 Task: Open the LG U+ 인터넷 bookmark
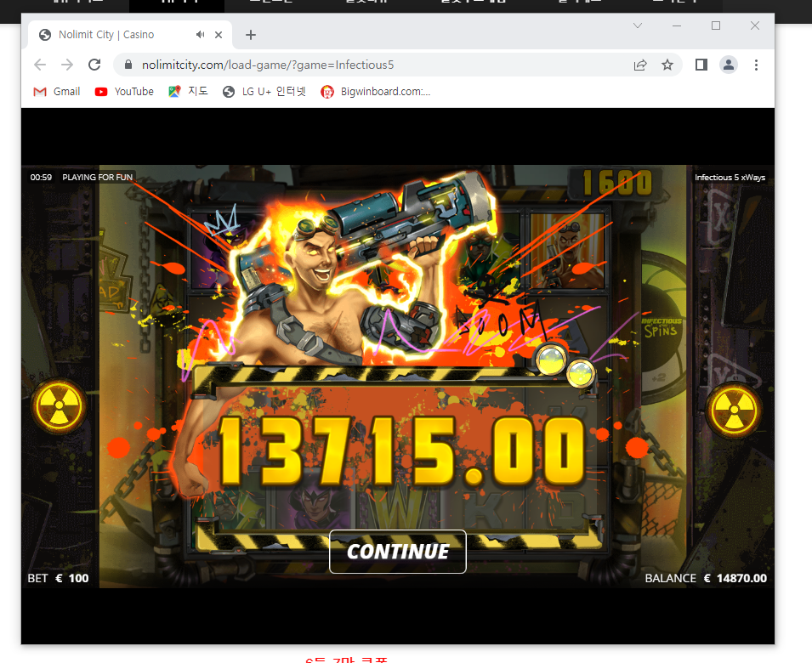(264, 92)
